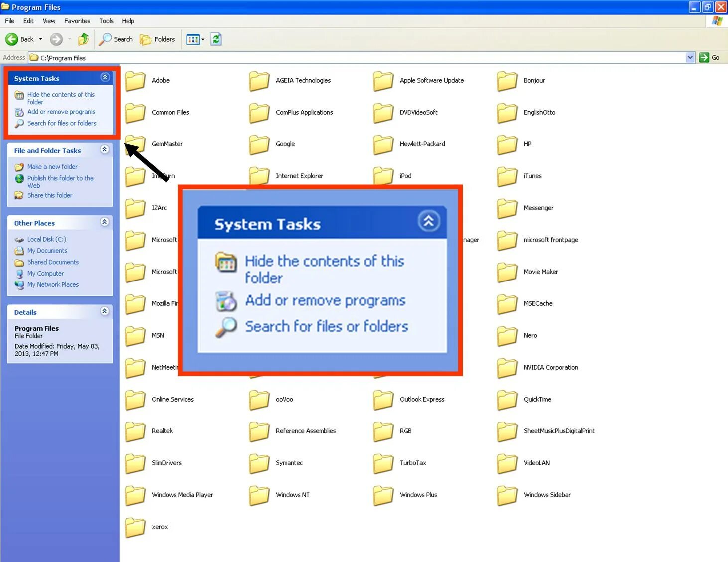Select the EnglishOtto folder icon
The height and width of the screenshot is (562, 728).
(507, 113)
